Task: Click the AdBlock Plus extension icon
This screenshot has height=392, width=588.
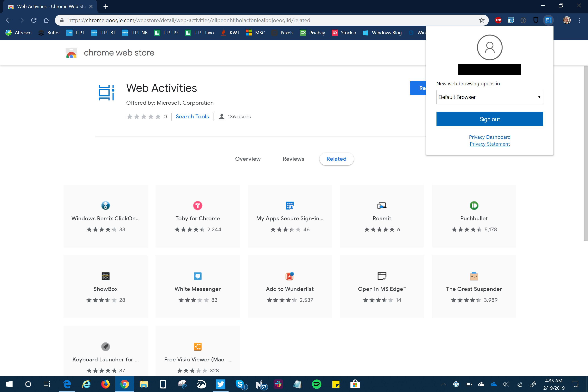Action: (x=498, y=20)
